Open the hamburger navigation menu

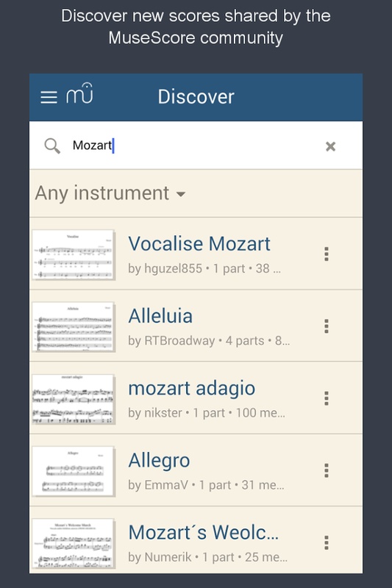(49, 97)
